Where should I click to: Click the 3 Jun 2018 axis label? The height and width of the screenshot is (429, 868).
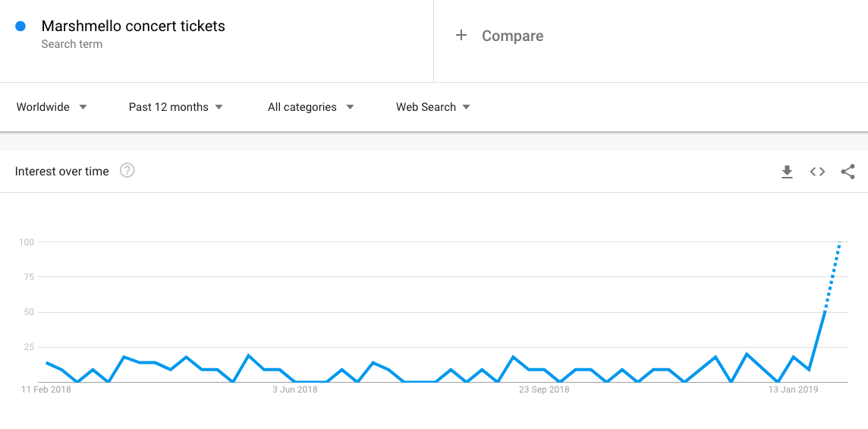[295, 390]
